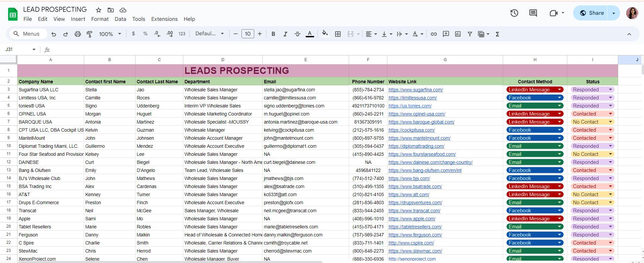The image size is (644, 263).
Task: Open the Data menu
Action: tap(120, 19)
